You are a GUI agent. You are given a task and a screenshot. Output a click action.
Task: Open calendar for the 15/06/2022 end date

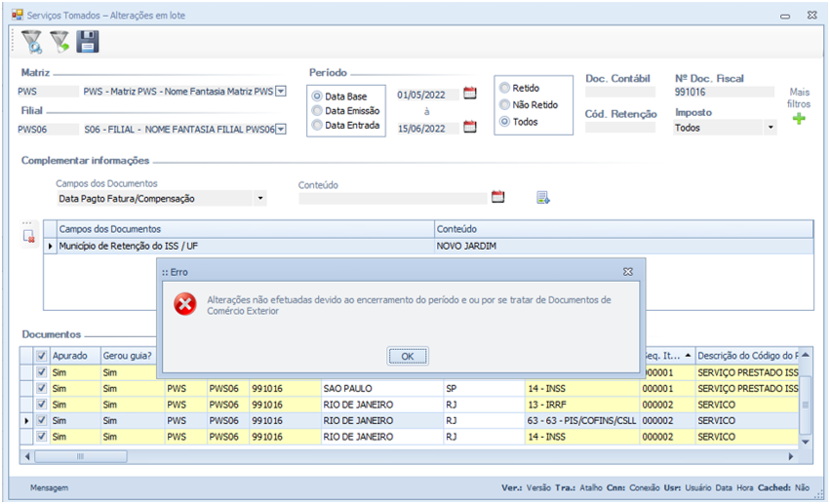coord(470,127)
